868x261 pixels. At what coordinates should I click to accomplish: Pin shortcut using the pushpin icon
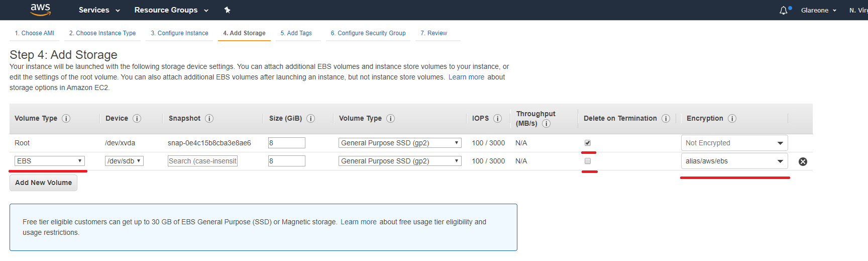[x=227, y=10]
